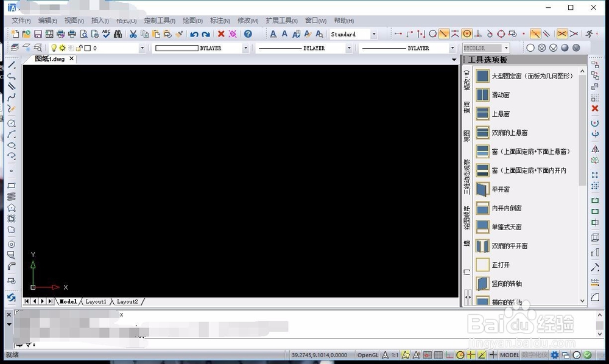Open the 修改(M) menu
Screen dimensions: 609x364
(x=248, y=21)
